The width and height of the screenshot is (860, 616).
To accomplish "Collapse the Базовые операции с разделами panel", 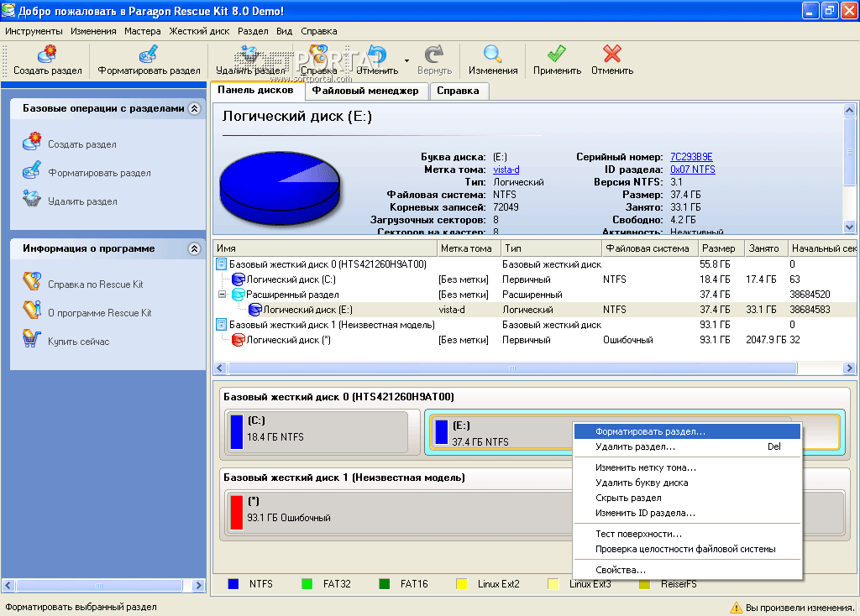I will tap(194, 108).
